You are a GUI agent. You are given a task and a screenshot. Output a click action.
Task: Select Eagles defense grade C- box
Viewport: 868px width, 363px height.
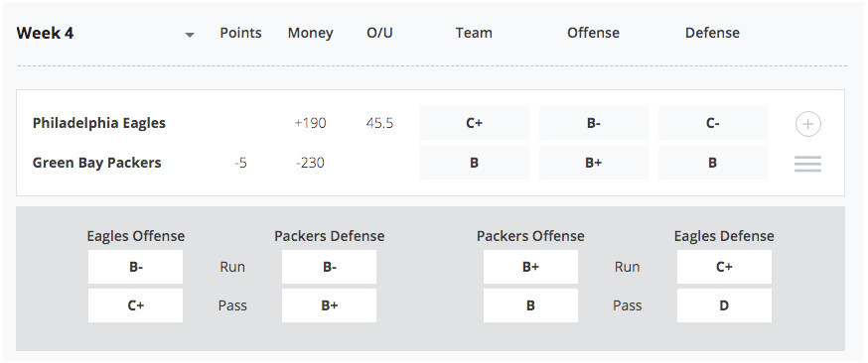[x=712, y=123]
